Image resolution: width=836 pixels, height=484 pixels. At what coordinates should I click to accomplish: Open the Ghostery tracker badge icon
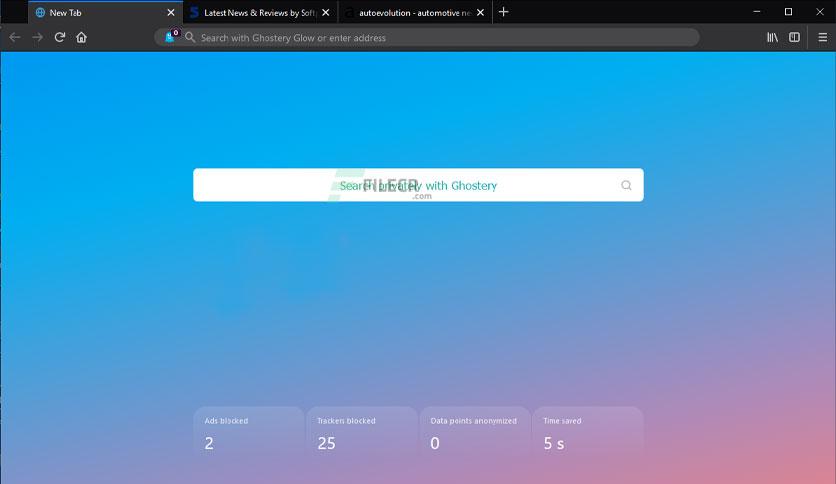(171, 37)
